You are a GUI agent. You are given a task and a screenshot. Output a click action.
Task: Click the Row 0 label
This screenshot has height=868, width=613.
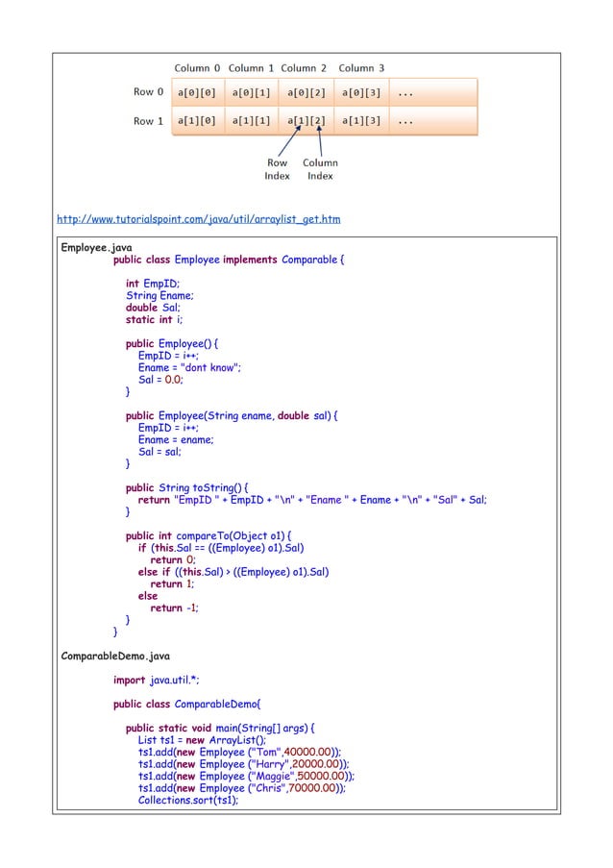pos(148,92)
